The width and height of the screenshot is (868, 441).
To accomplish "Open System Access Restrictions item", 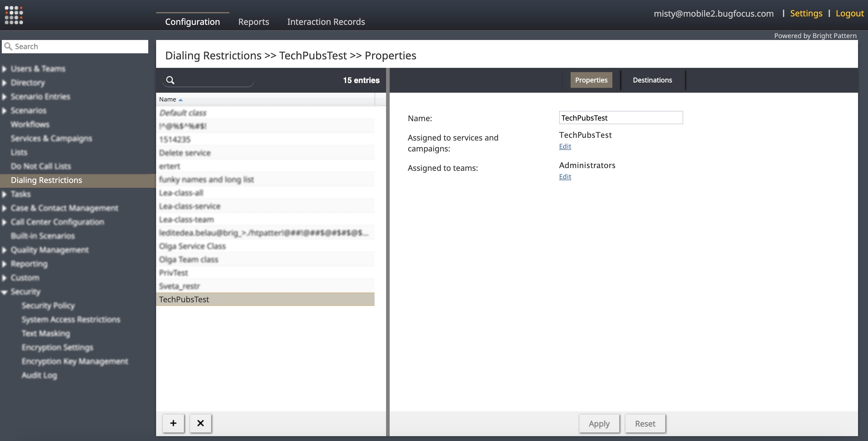I will (x=71, y=320).
